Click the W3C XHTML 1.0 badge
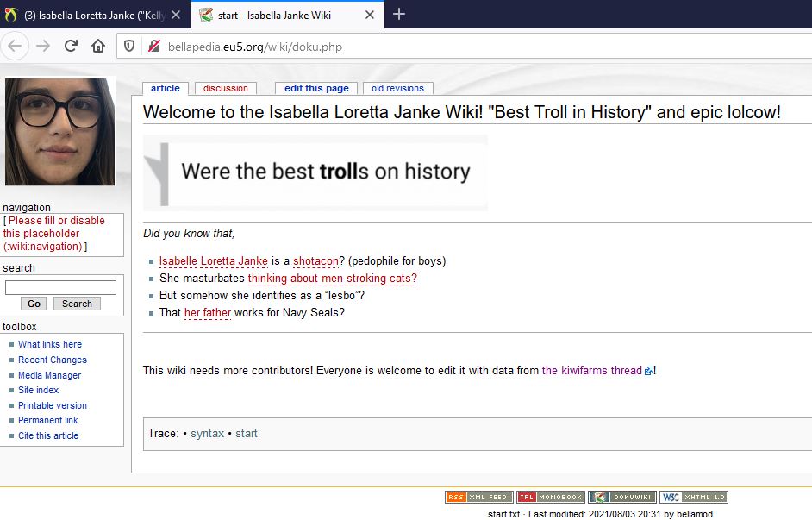 694,498
